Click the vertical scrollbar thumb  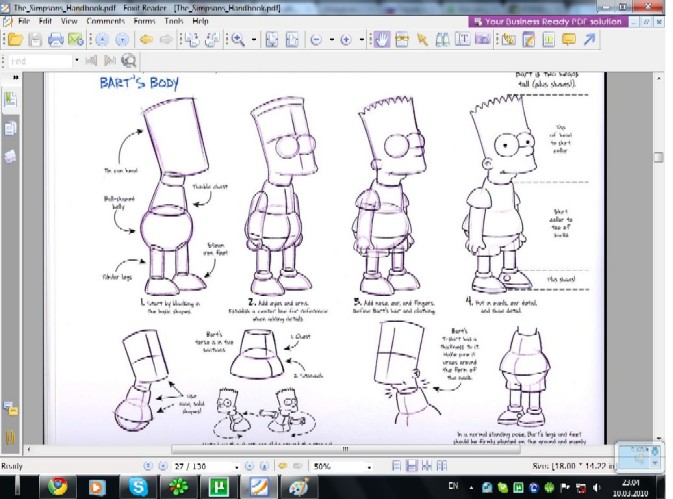(x=658, y=157)
